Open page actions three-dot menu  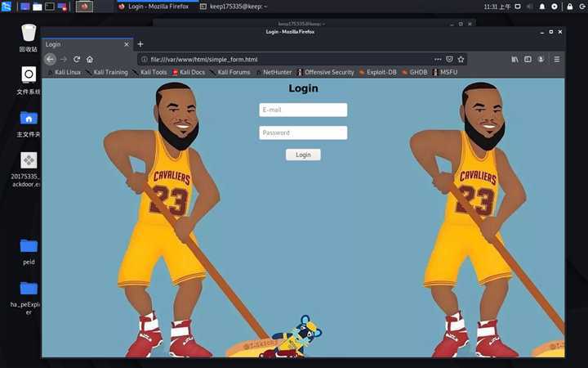click(438, 59)
